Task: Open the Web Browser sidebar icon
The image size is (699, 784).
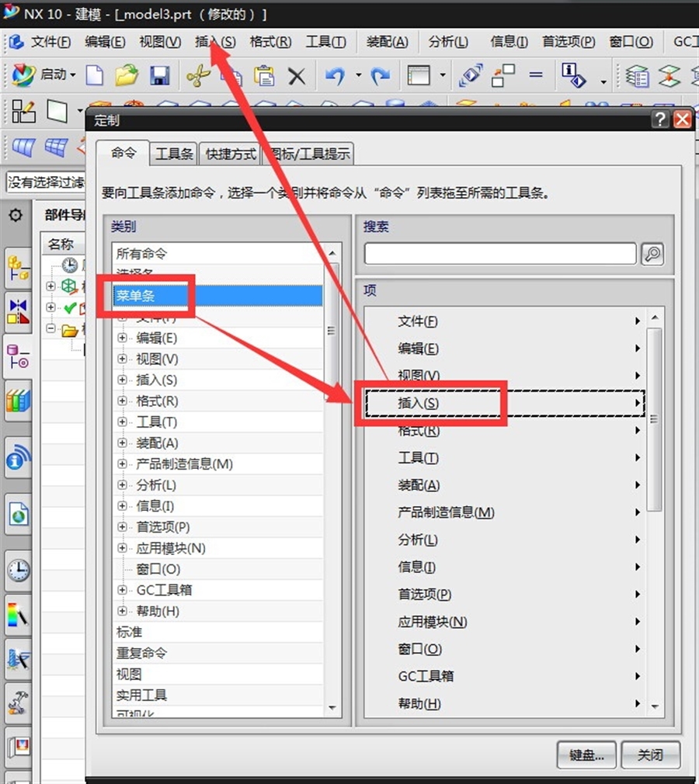Action: pos(19,514)
